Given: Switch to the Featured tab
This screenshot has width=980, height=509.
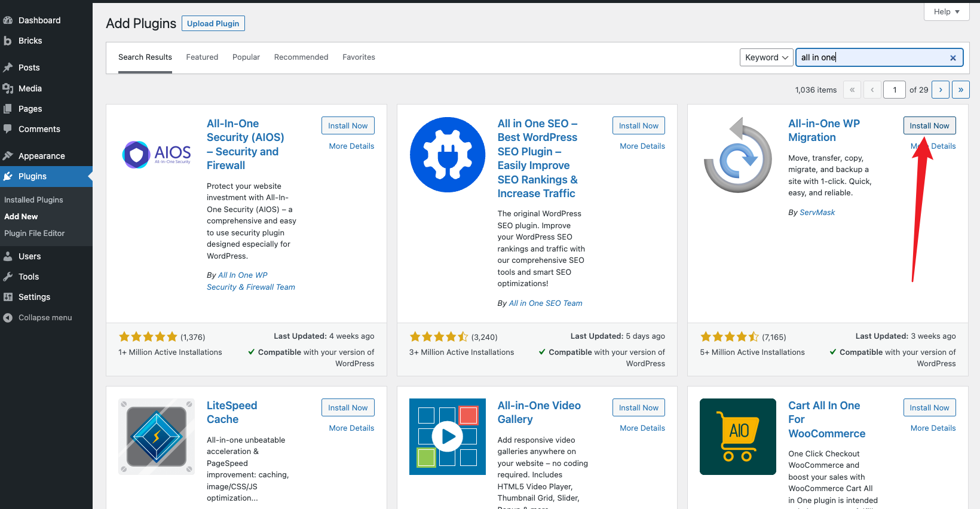Looking at the screenshot, I should pyautogui.click(x=202, y=57).
